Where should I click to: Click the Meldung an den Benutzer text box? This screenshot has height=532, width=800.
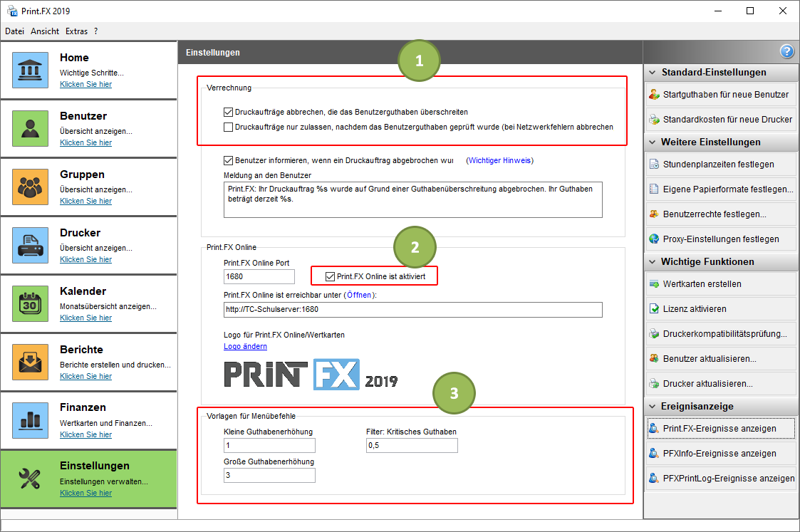point(412,199)
